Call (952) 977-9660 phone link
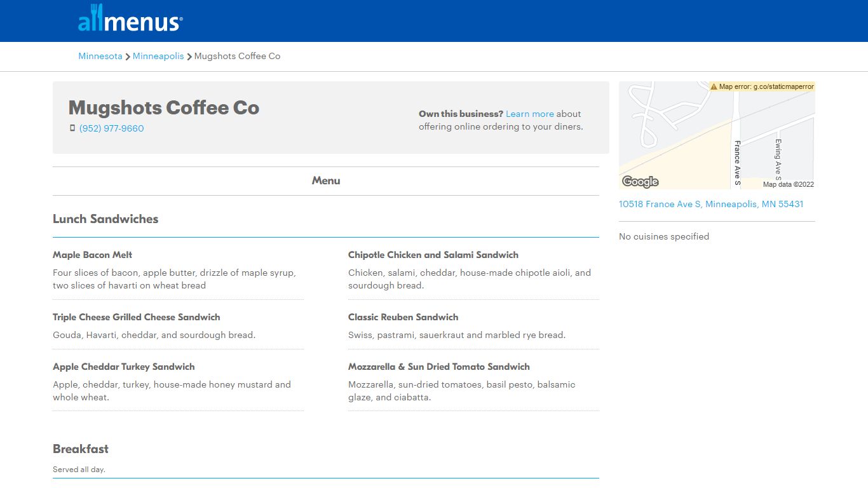This screenshot has height=488, width=868. tap(112, 128)
